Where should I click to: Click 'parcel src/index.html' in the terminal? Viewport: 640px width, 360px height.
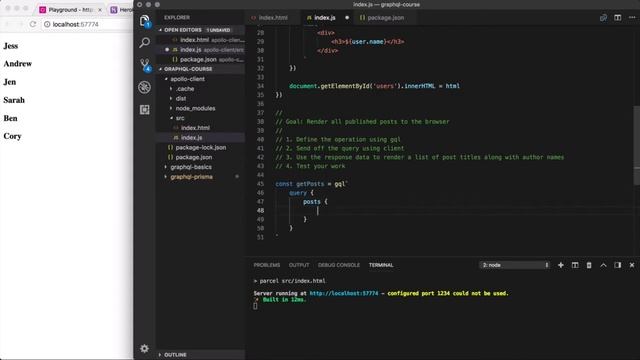pos(292,281)
